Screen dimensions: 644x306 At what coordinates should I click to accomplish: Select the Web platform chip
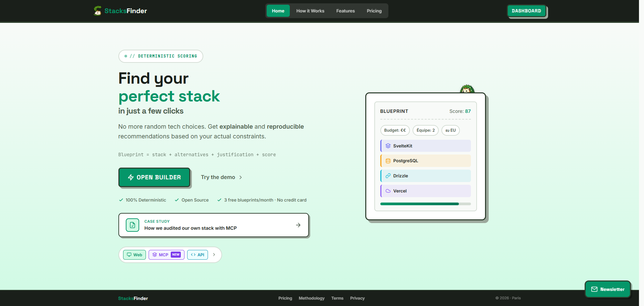(x=135, y=255)
